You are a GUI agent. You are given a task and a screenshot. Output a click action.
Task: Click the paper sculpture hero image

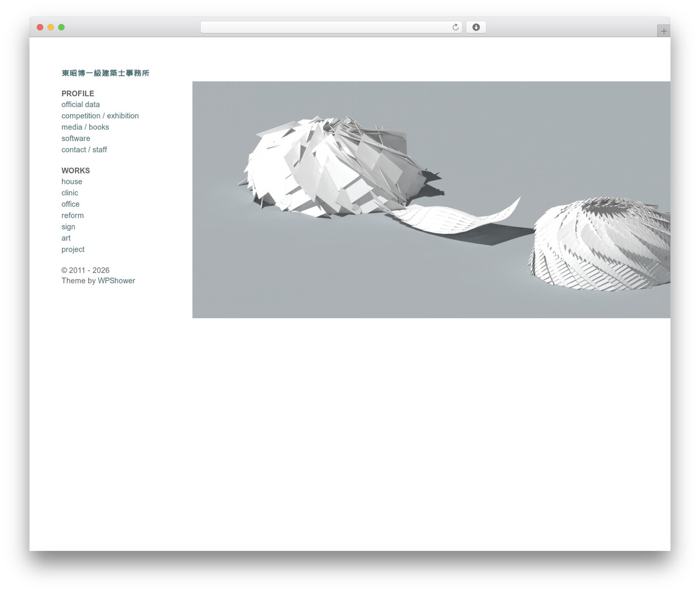coord(431,200)
